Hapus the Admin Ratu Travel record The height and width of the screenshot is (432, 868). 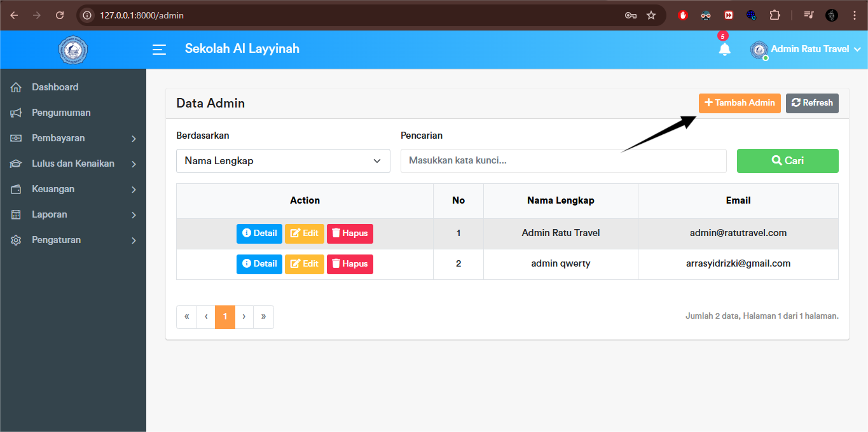coord(350,233)
